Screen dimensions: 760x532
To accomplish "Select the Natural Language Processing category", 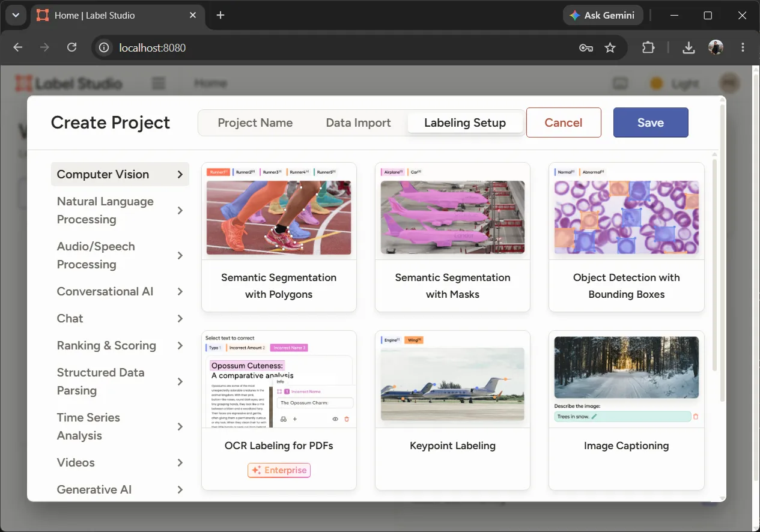I will pyautogui.click(x=120, y=210).
